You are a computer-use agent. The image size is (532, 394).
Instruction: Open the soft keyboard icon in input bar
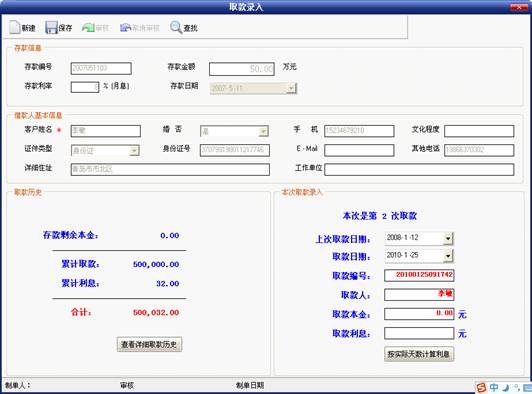click(527, 388)
